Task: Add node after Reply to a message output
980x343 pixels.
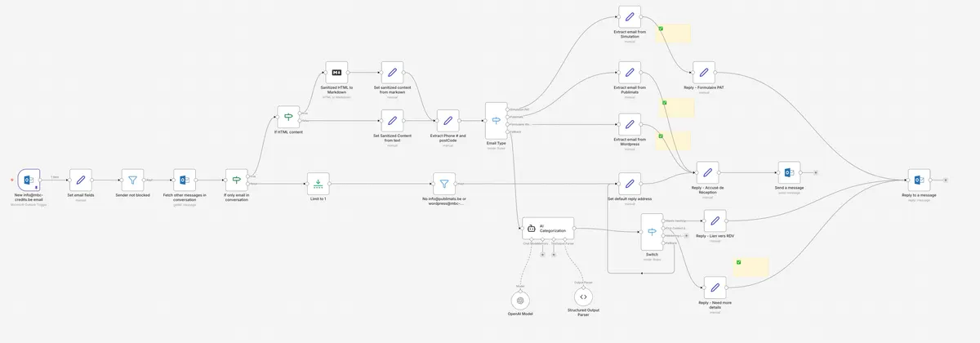Action: [x=945, y=180]
